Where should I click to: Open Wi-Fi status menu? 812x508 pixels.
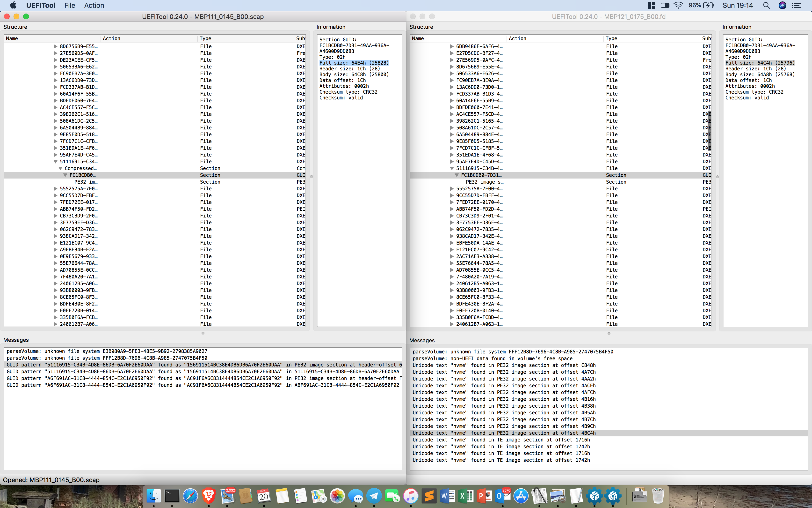coord(678,5)
